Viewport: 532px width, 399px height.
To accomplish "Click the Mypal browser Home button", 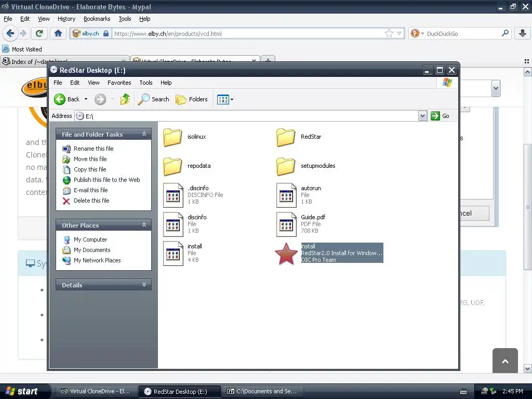I will coord(58,33).
